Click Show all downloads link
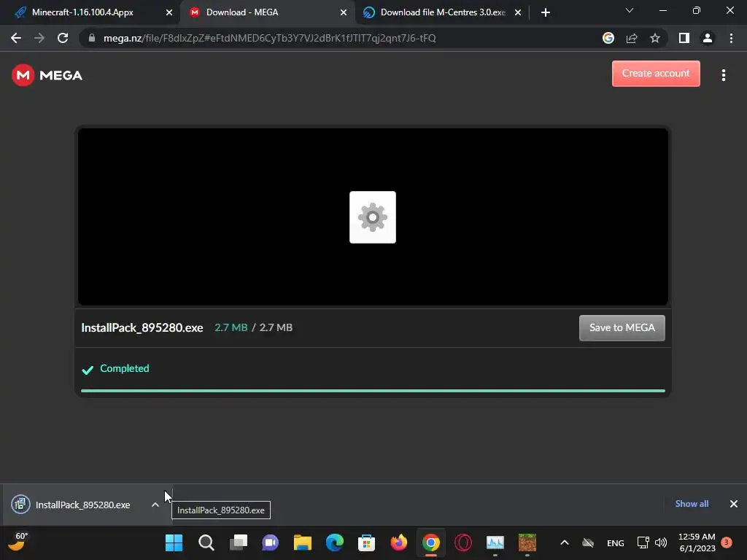The image size is (747, 560). 692,504
